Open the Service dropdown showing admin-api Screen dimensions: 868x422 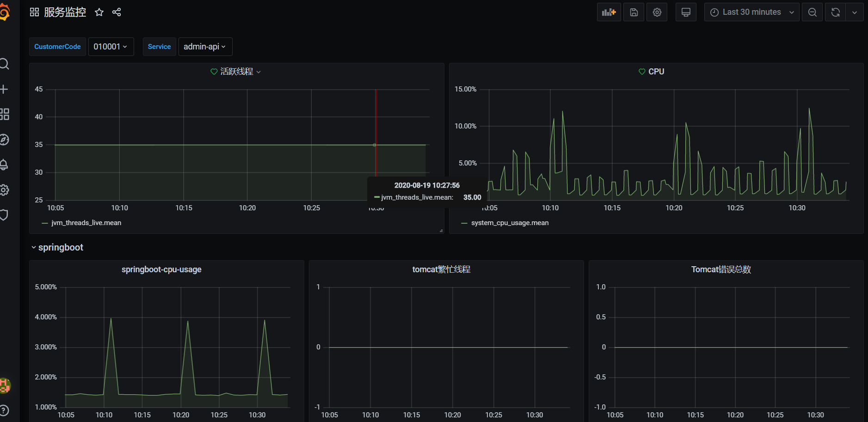tap(204, 46)
